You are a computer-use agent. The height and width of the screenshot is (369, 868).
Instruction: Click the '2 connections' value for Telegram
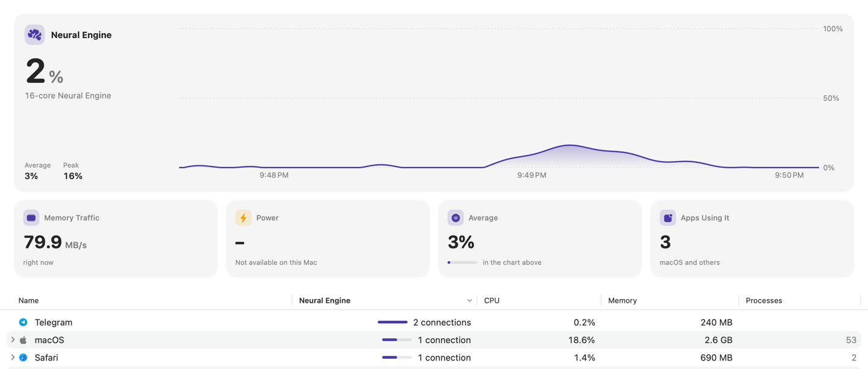pyautogui.click(x=442, y=323)
